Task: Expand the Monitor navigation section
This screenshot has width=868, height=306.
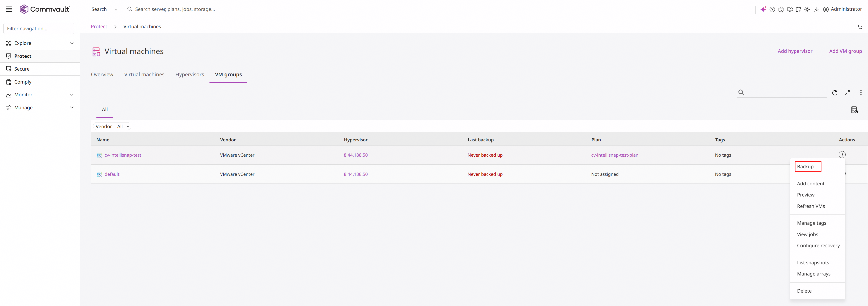Action: click(72, 94)
